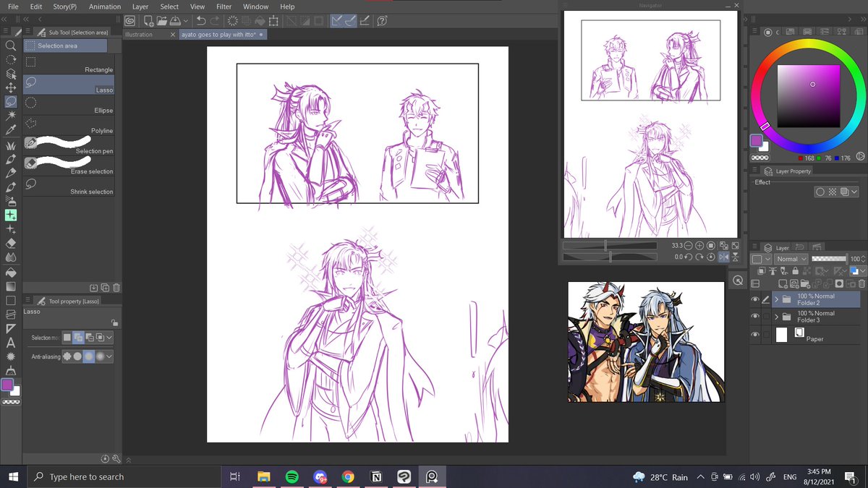Click the New document icon
The image size is (868, 488).
coord(148,21)
